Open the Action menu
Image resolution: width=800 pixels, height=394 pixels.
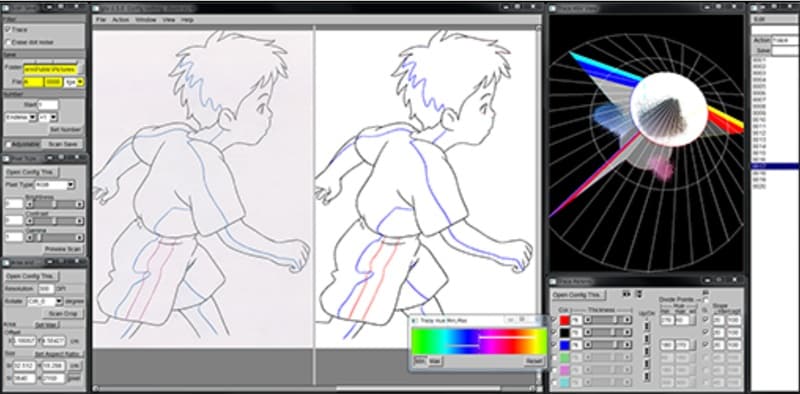[120, 19]
